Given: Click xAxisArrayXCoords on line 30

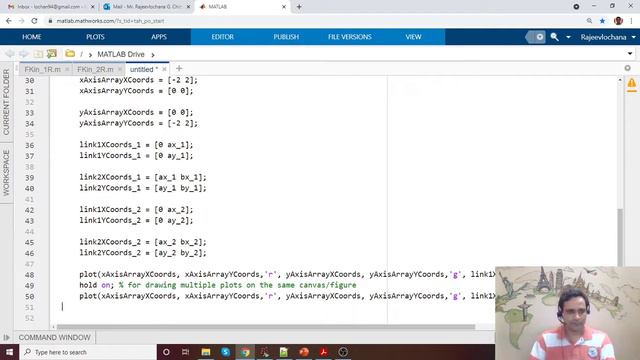Looking at the screenshot, I should pyautogui.click(x=116, y=80).
